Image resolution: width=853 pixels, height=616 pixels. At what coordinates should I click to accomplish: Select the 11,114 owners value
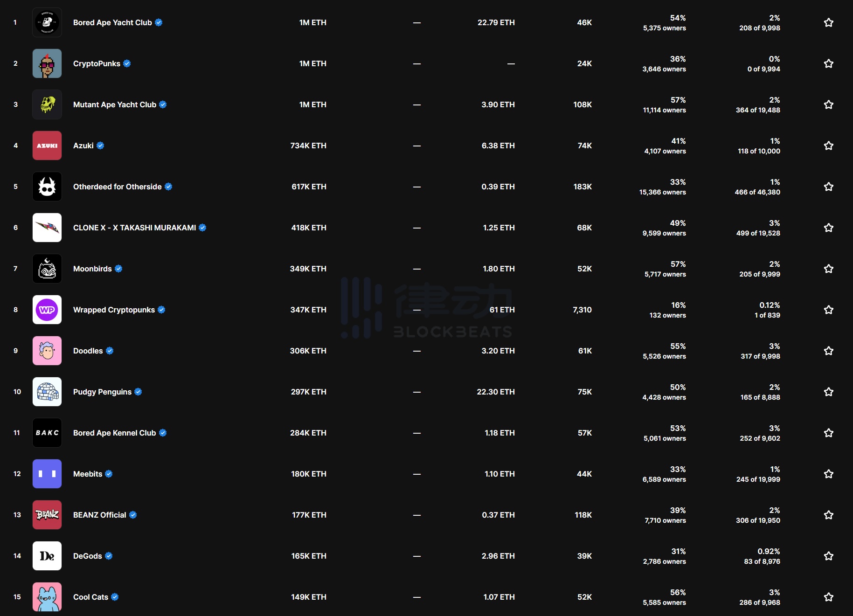tap(665, 110)
